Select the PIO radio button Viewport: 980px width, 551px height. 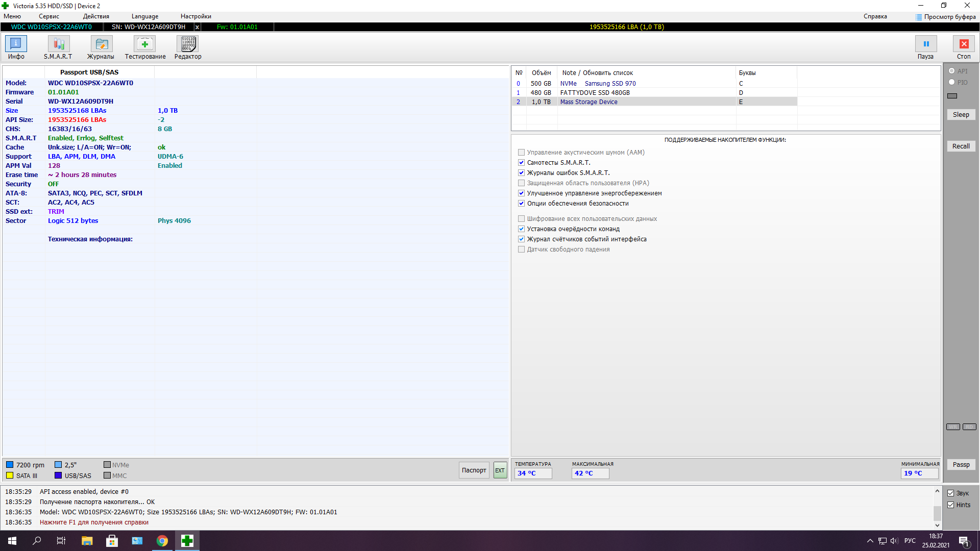click(952, 82)
